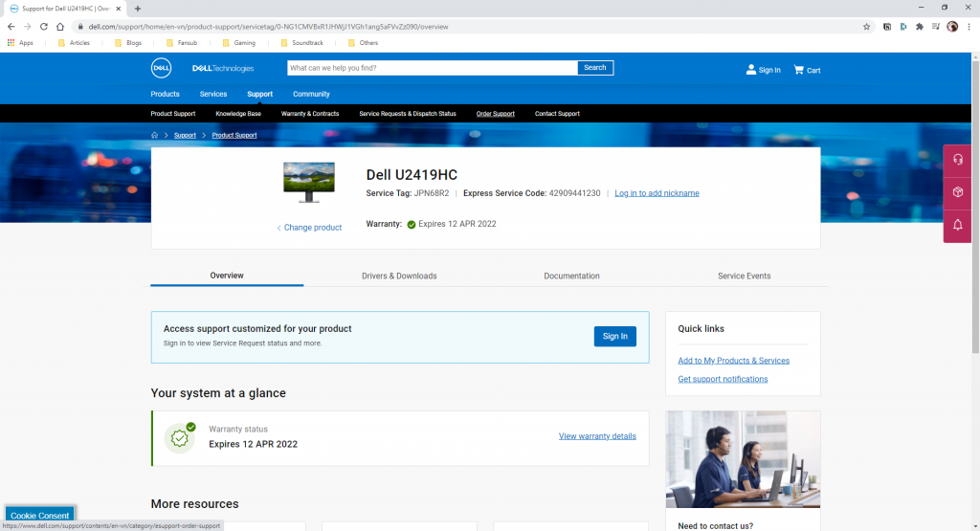The image size is (980, 531).
Task: Open the Chrome three-dot menu
Action: click(969, 27)
